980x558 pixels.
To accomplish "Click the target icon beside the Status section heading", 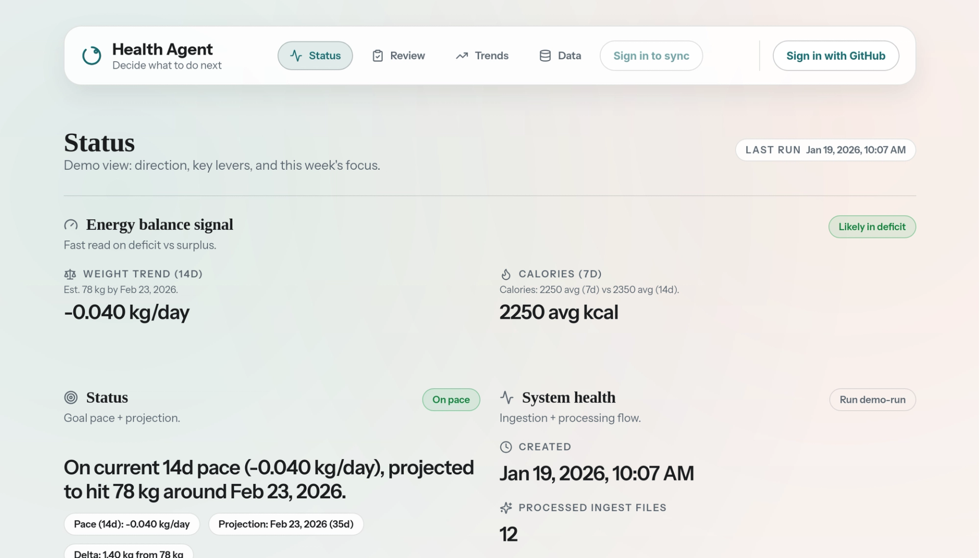I will [71, 397].
